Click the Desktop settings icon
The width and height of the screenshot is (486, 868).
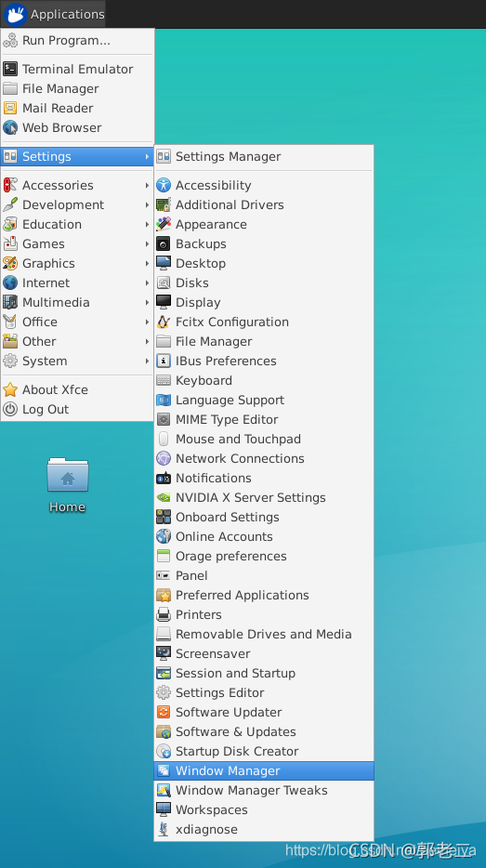[x=164, y=264]
